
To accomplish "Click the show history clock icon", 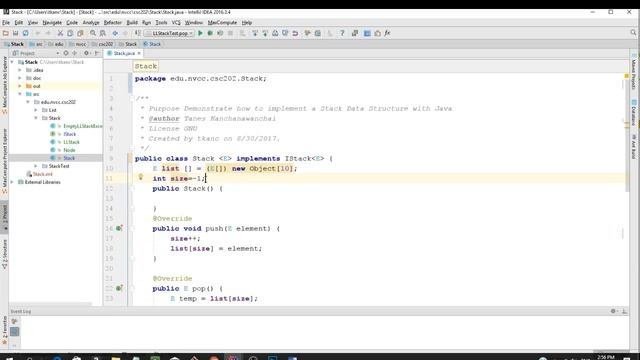I will coord(285,33).
